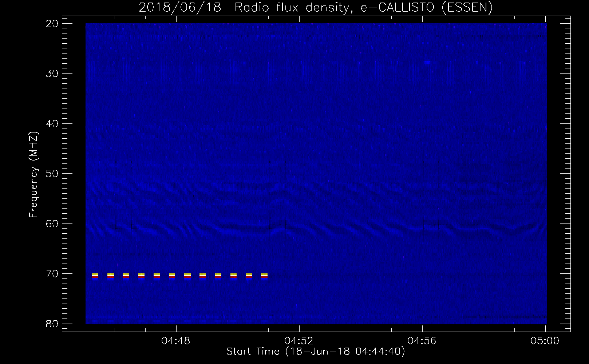Click the 'Start Time (18-Jun-18 04:44:40)' label
Viewport: 589px width, 364px height.
[316, 352]
